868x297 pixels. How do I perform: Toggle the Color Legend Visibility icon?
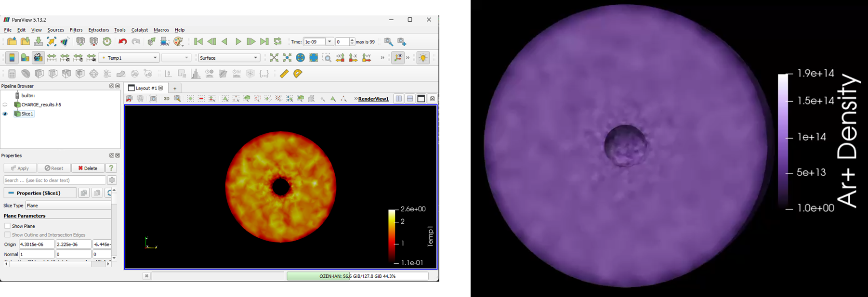click(x=12, y=58)
